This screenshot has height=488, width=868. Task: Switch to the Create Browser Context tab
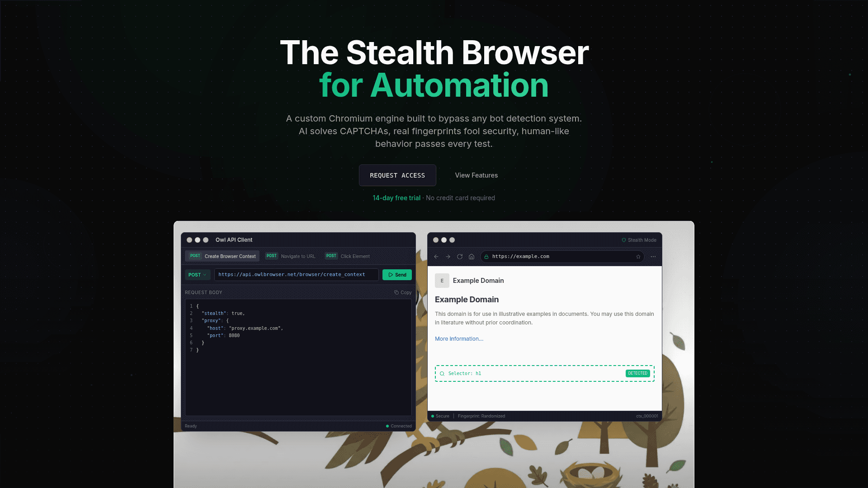tap(222, 256)
